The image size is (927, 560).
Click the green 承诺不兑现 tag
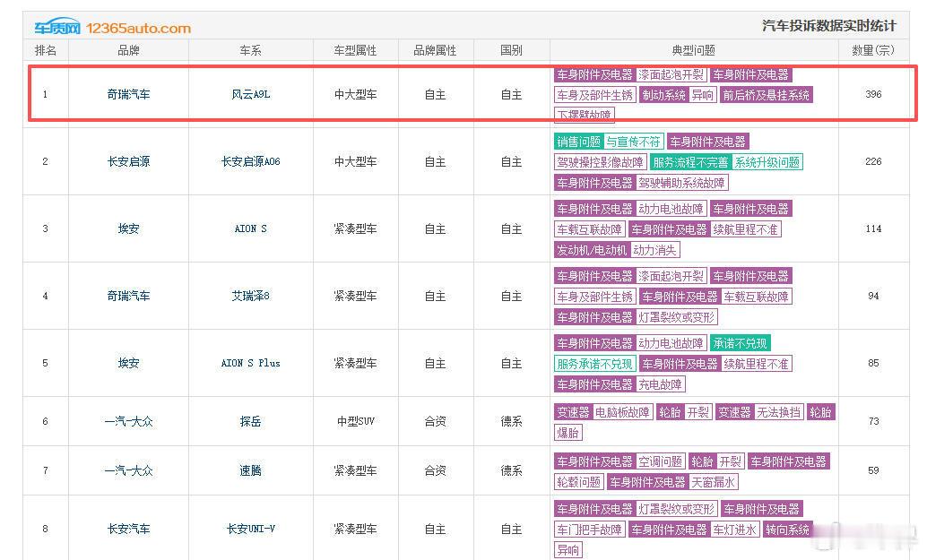click(740, 343)
